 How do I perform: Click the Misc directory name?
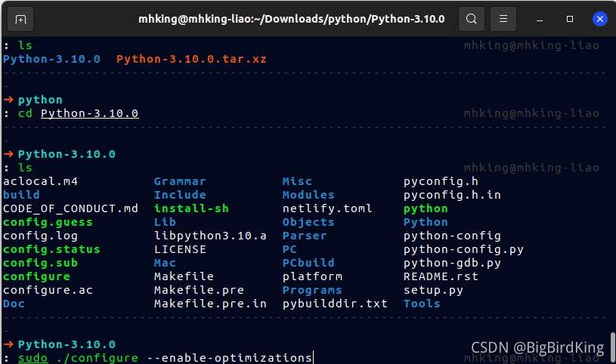tap(297, 181)
